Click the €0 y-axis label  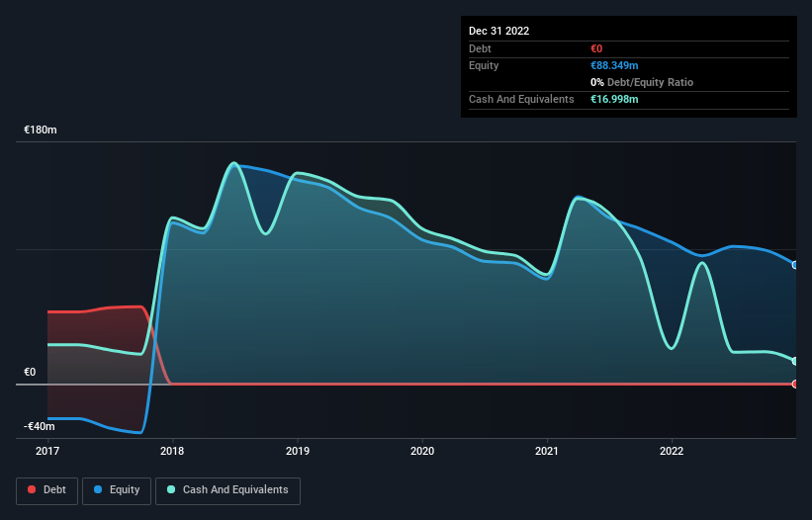pos(30,372)
